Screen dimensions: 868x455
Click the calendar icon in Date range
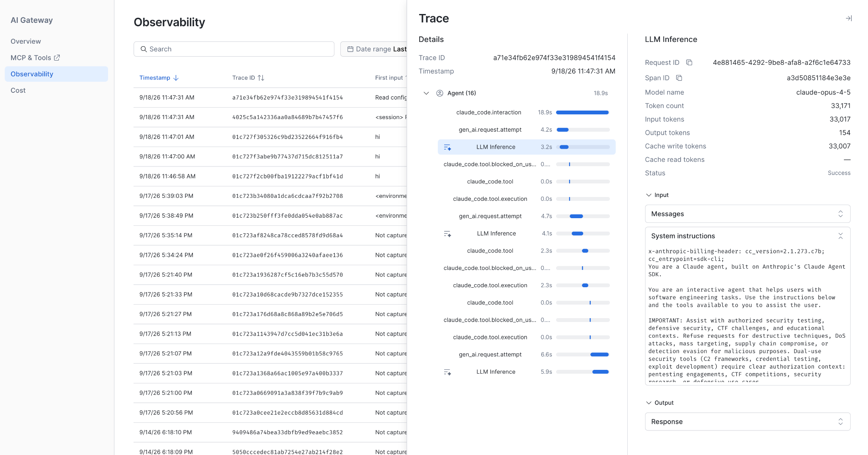click(x=351, y=49)
